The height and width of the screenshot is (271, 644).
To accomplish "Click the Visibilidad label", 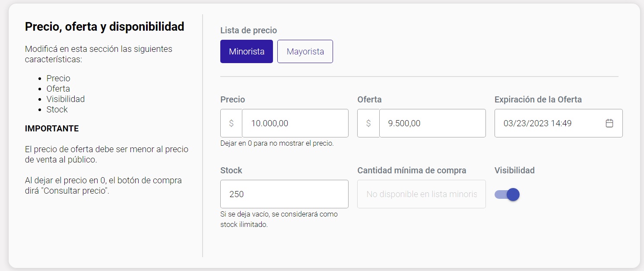I will (514, 170).
